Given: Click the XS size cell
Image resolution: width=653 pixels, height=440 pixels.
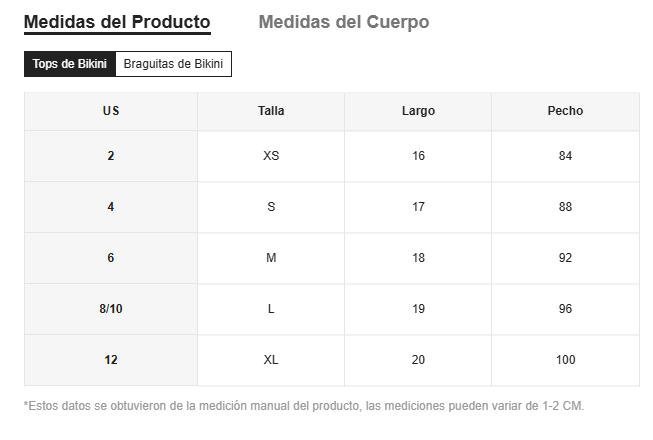Looking at the screenshot, I should (x=271, y=156).
